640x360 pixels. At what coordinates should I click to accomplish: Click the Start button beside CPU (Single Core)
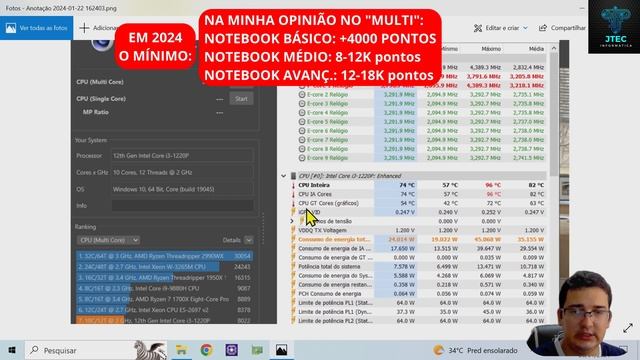click(x=241, y=99)
